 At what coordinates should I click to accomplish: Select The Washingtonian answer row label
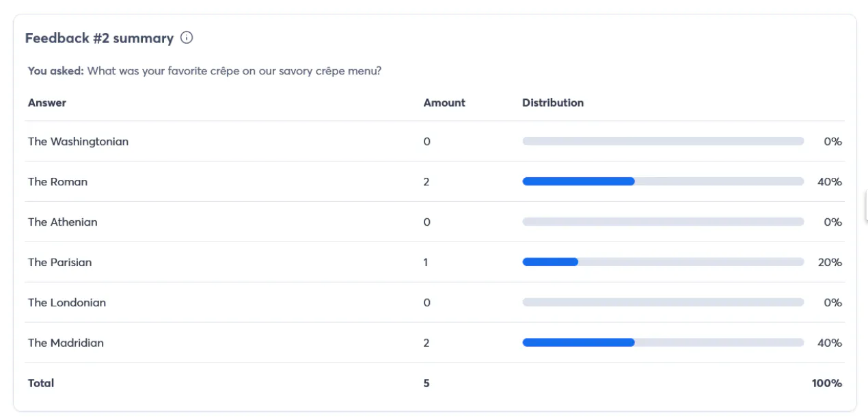tap(78, 142)
